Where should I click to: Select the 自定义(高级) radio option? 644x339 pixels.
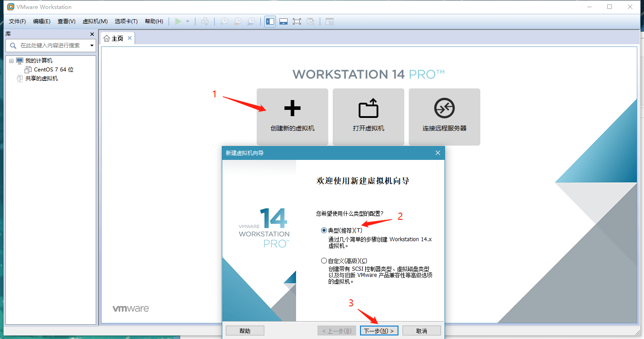pyautogui.click(x=324, y=261)
